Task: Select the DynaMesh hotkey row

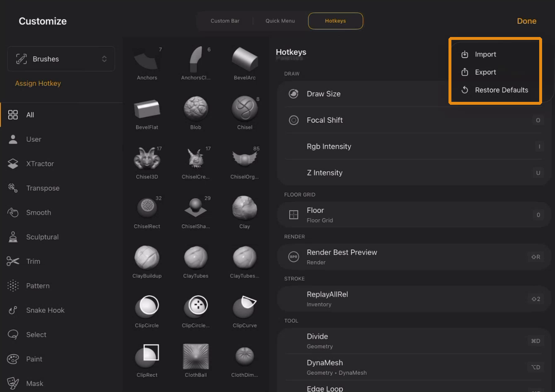Action: click(x=414, y=367)
